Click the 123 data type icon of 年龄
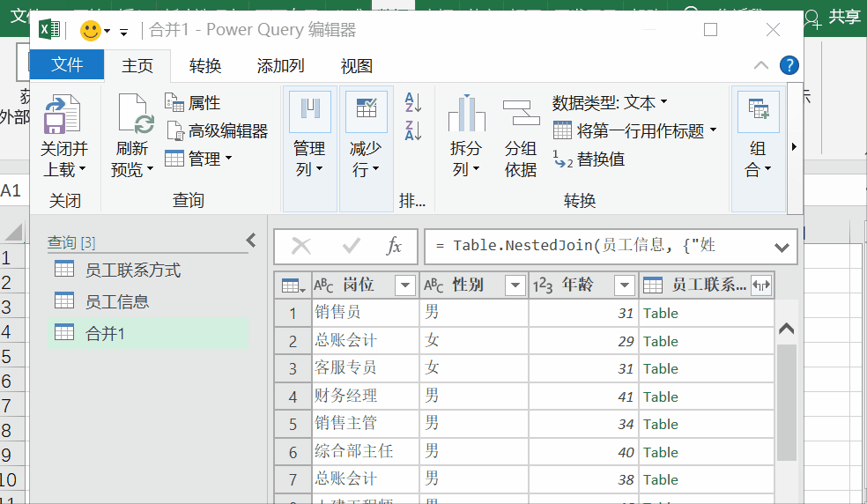 543,285
